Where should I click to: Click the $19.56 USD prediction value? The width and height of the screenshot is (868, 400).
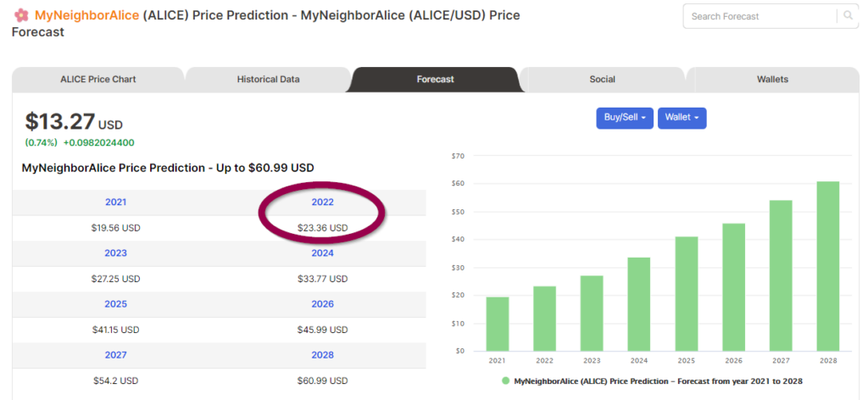click(x=115, y=228)
